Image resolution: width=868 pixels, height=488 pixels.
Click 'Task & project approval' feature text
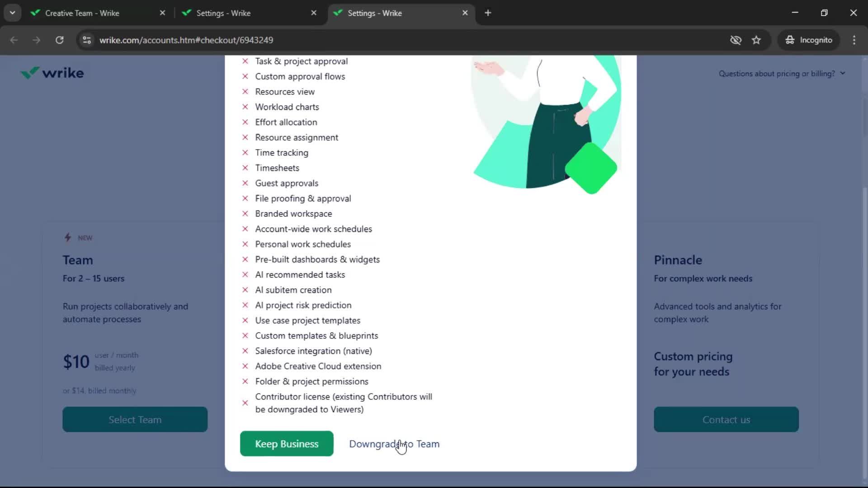(x=302, y=61)
